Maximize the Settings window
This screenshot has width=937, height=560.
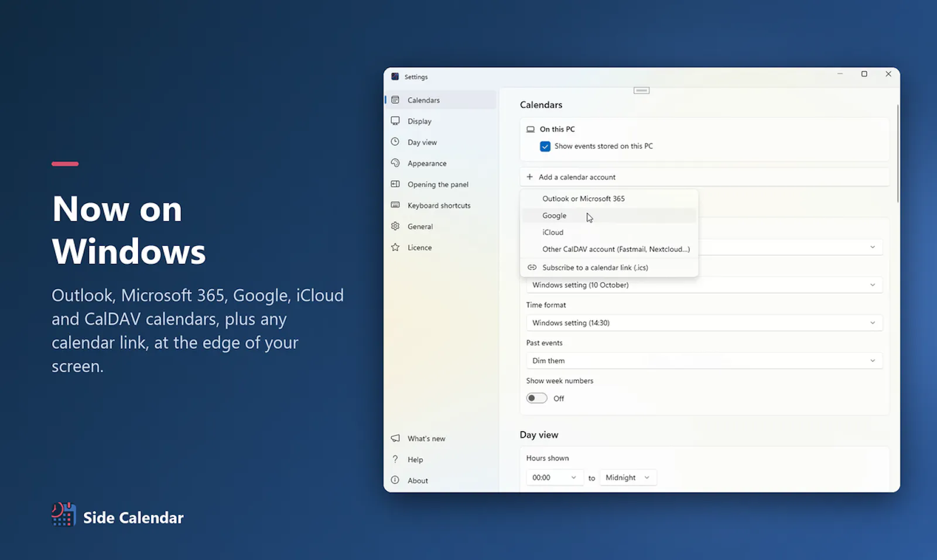pyautogui.click(x=864, y=74)
